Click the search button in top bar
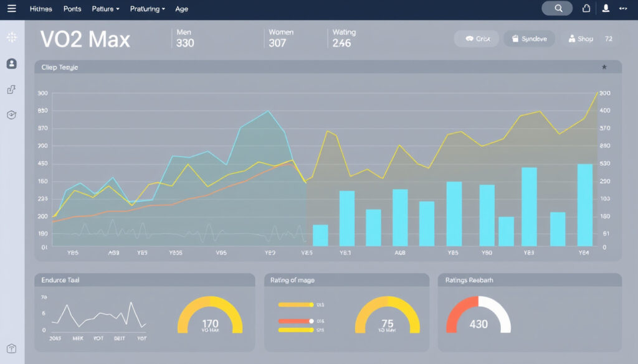This screenshot has width=638, height=364. click(x=557, y=9)
